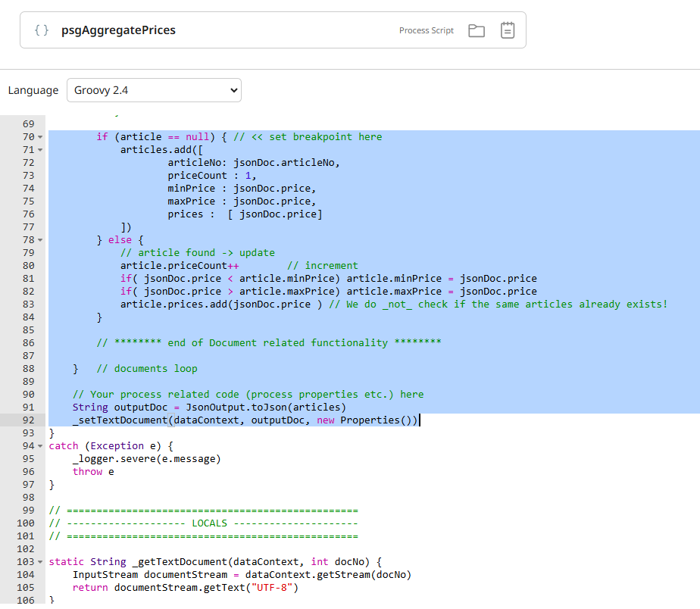Collapse code fold arrow at line 70
700x609 pixels.
click(40, 137)
